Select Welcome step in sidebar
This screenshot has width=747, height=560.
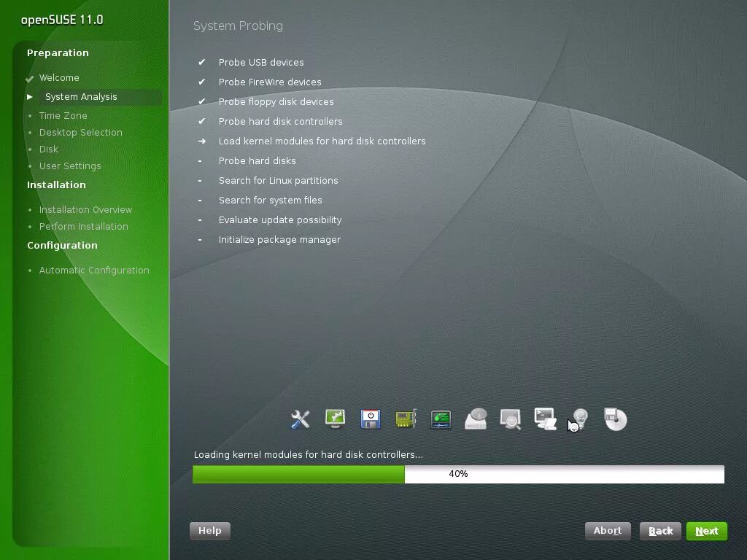(x=59, y=77)
